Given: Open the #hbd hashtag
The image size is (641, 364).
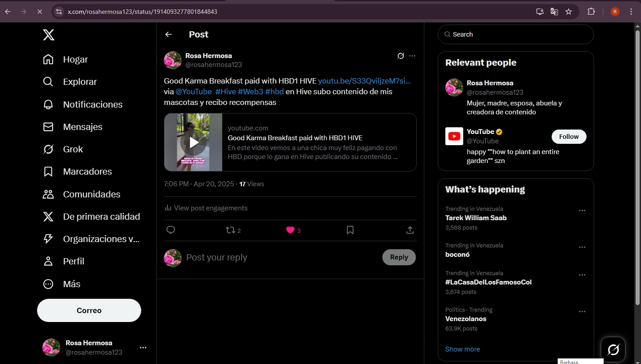Looking at the screenshot, I should coord(274,92).
